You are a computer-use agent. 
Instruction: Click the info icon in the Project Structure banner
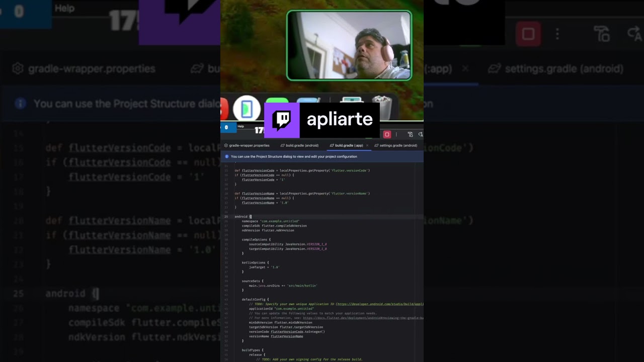pyautogui.click(x=226, y=156)
